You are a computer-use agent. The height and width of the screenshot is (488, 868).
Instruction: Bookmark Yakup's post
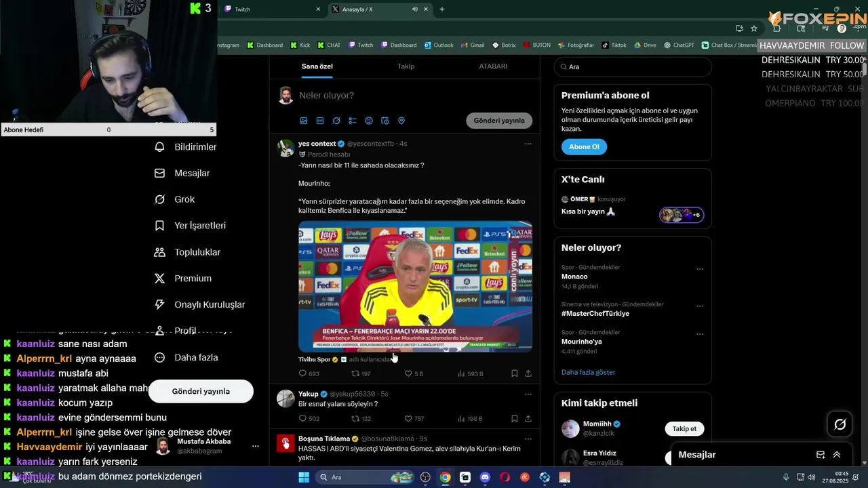point(515,419)
